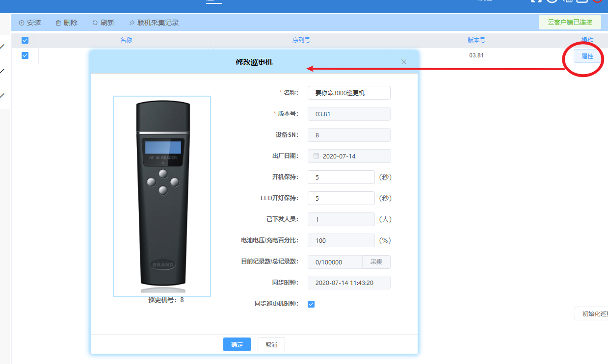608x364 pixels.
Task: Toggle the select-all checkbox in the table header
Action: click(x=25, y=40)
